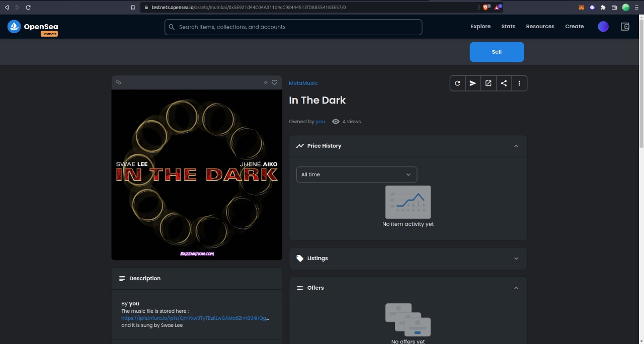Open the MetaMask fox extension

click(581, 8)
